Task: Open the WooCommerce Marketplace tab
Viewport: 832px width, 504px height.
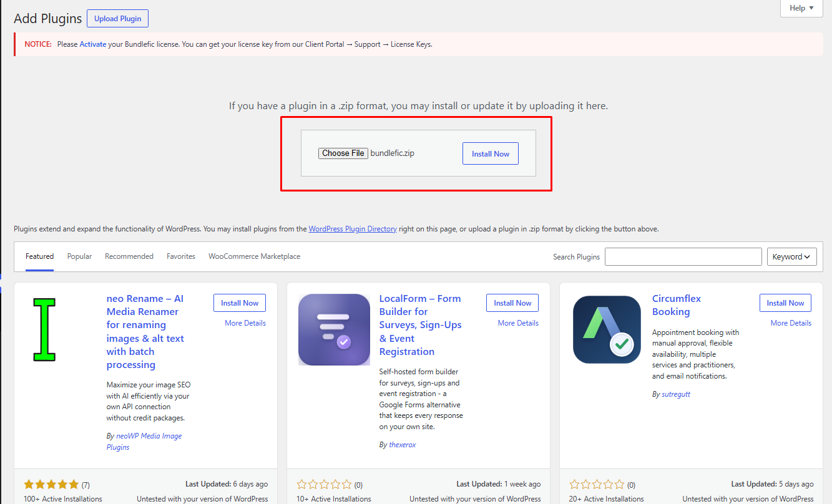Action: (x=254, y=256)
